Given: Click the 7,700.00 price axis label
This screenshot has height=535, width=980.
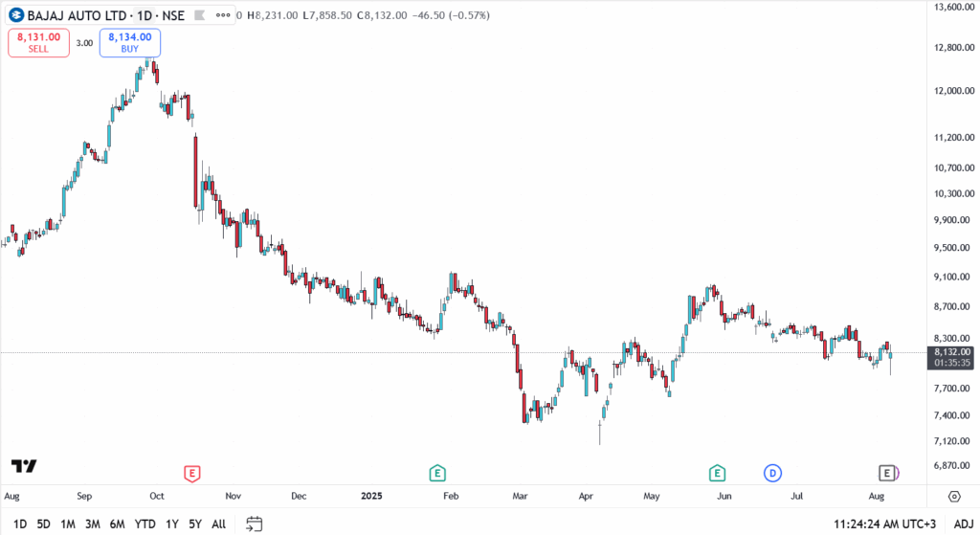Looking at the screenshot, I should 954,389.
